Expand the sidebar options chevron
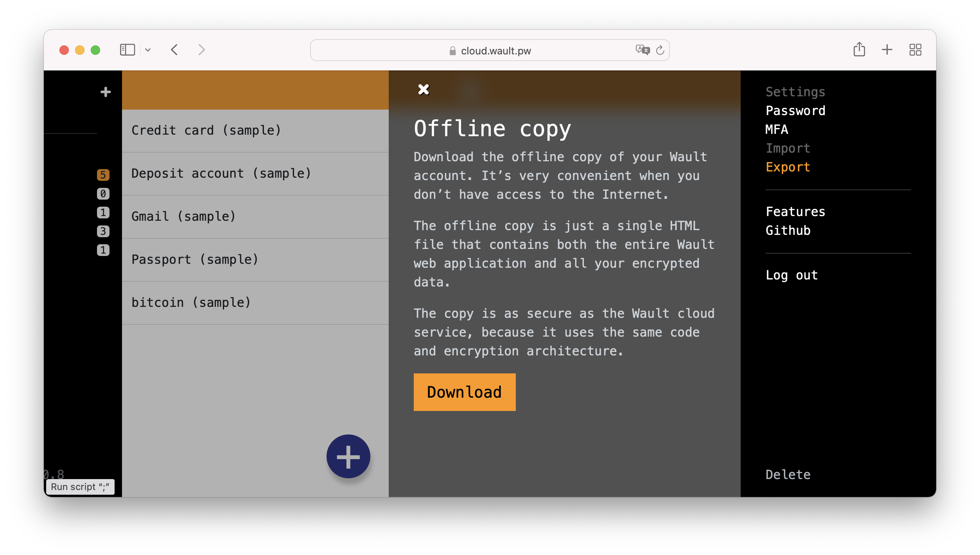The height and width of the screenshot is (555, 980). 148,50
